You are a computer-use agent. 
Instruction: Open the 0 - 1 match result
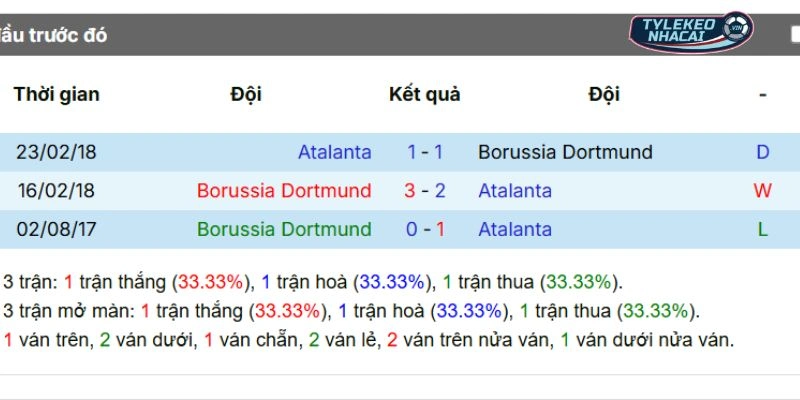pyautogui.click(x=425, y=229)
